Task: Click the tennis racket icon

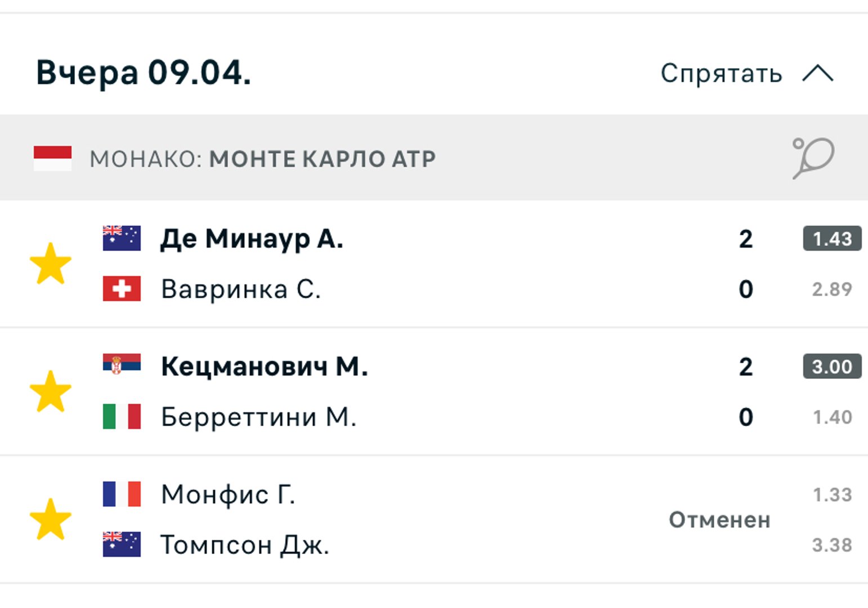Action: coord(813,158)
